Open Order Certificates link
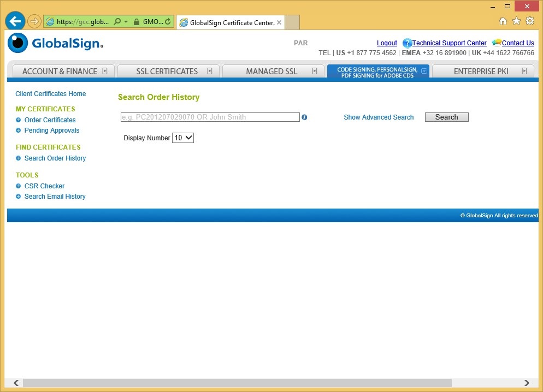This screenshot has height=392, width=543. (50, 120)
